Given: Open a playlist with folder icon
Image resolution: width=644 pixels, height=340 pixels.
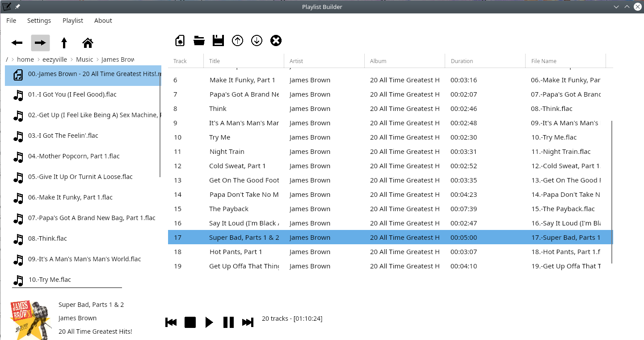Looking at the screenshot, I should coord(199,41).
